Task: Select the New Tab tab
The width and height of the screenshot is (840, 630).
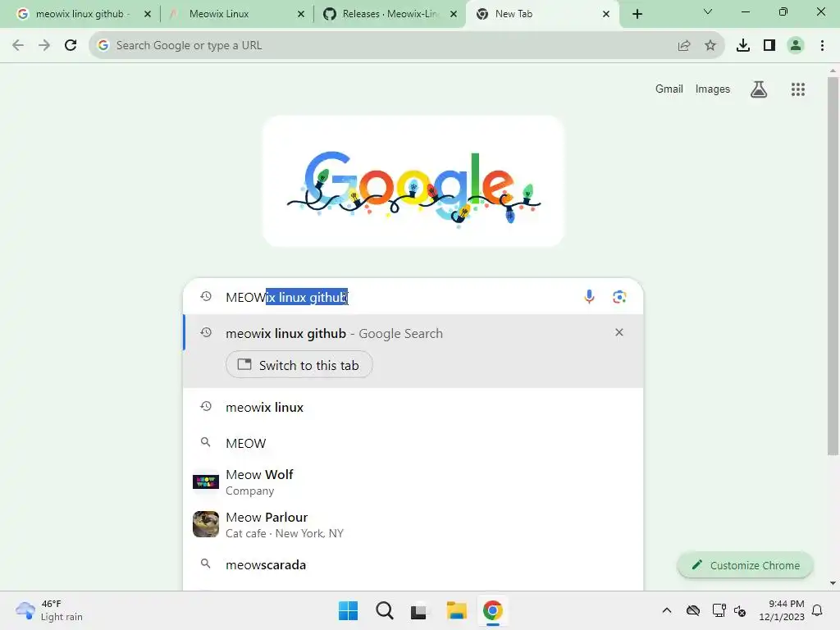Action: pyautogui.click(x=542, y=14)
